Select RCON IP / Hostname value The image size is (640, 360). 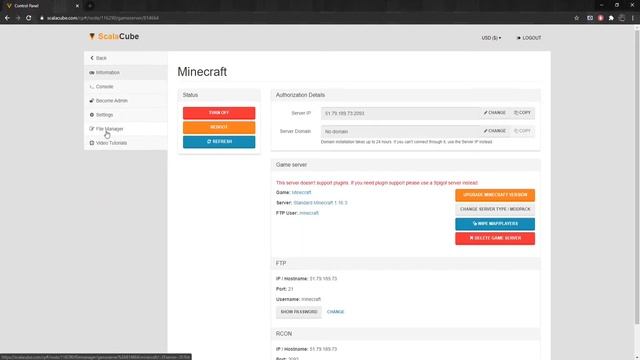pos(323,349)
